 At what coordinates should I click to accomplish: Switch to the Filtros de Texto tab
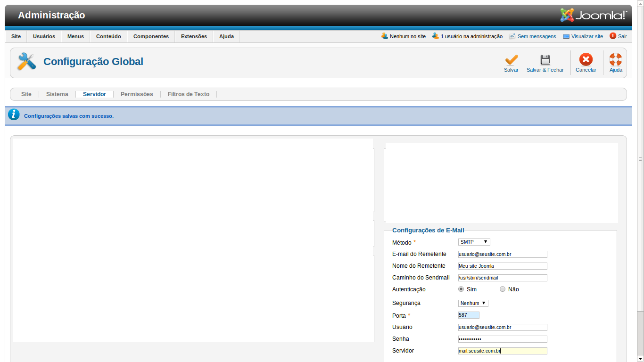pos(189,94)
